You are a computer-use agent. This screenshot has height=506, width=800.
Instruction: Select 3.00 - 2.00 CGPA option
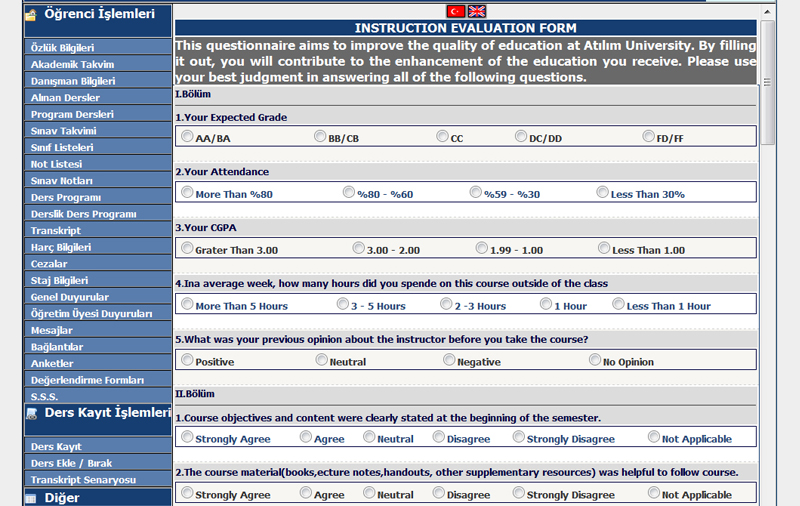click(359, 248)
